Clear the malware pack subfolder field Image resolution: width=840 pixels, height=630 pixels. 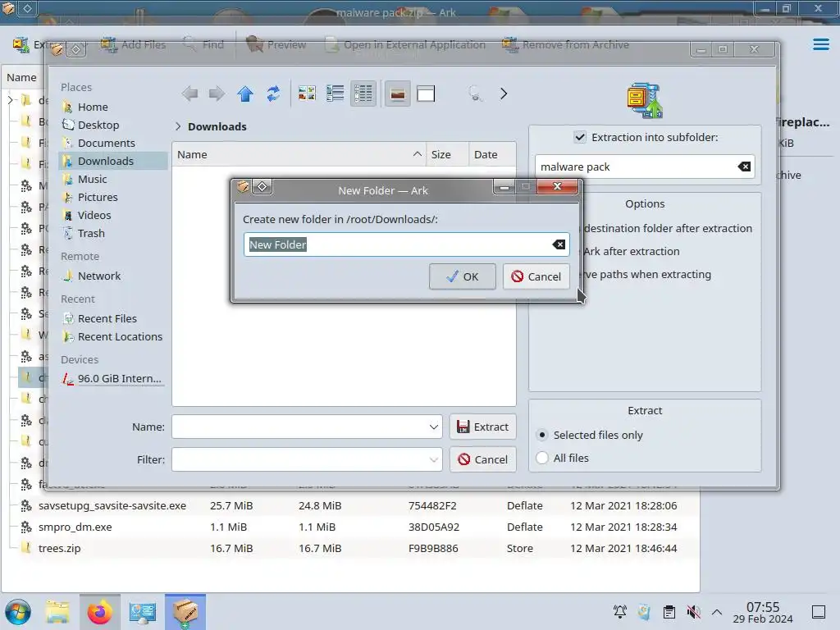tap(744, 167)
